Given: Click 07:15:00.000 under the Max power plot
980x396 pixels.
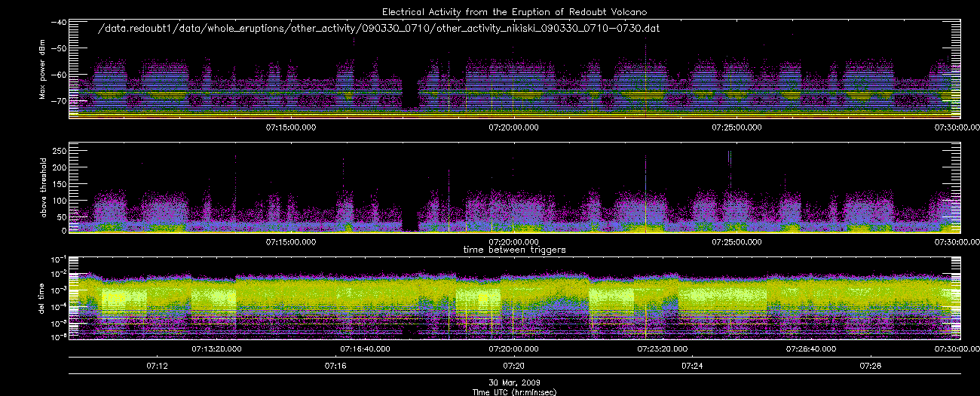Looking at the screenshot, I should pos(291,127).
